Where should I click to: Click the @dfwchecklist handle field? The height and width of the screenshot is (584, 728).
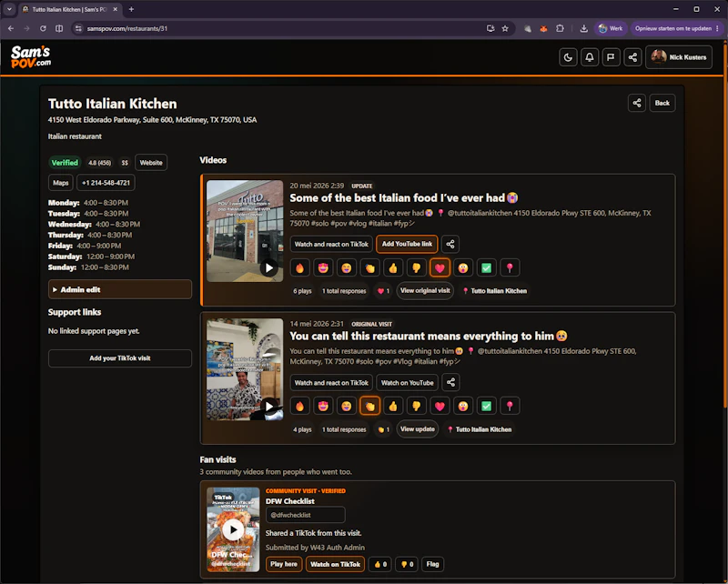click(305, 515)
